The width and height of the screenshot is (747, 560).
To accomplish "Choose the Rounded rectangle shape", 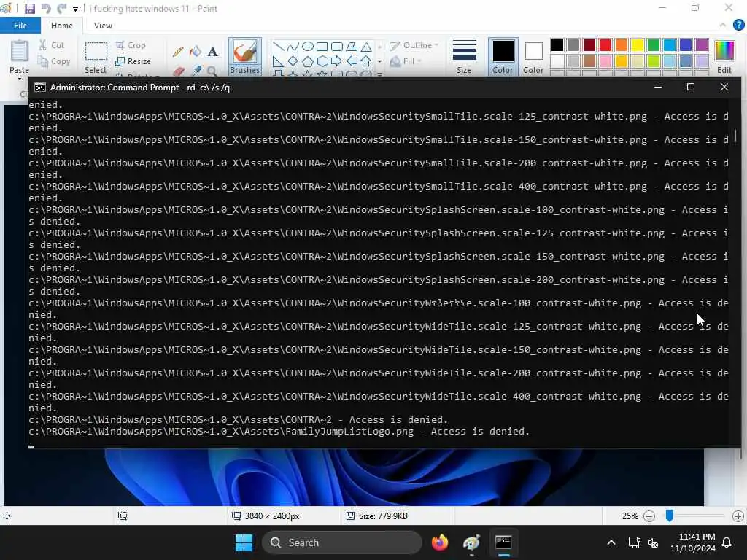I will 337,46.
